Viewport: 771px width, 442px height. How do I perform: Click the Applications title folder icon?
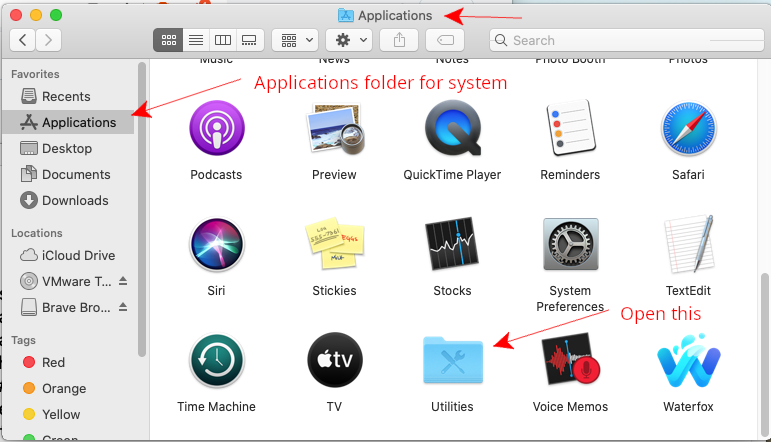pos(346,15)
